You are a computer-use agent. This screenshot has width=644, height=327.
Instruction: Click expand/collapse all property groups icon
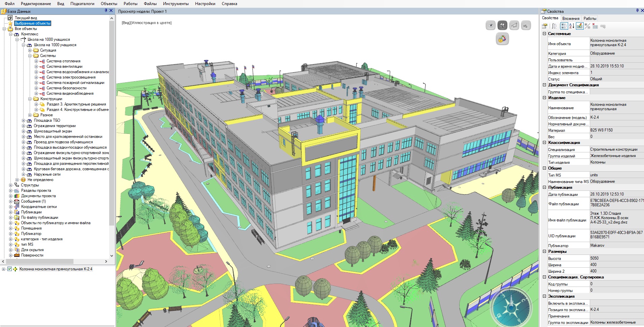coord(588,26)
